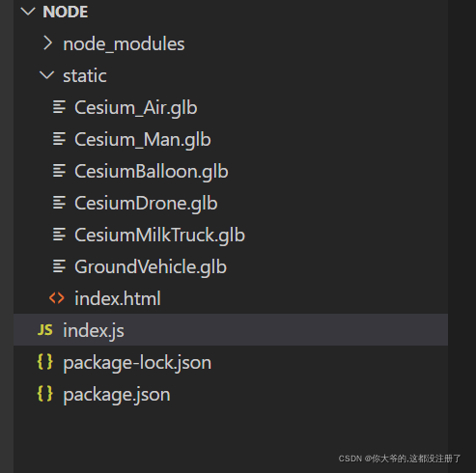Select the node_modules folder label
This screenshot has width=476, height=473.
[124, 44]
